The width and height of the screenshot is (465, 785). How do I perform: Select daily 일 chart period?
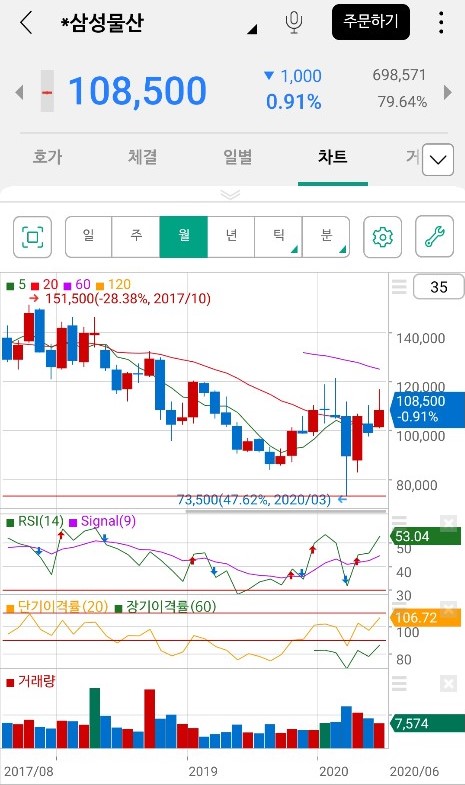pyautogui.click(x=89, y=237)
